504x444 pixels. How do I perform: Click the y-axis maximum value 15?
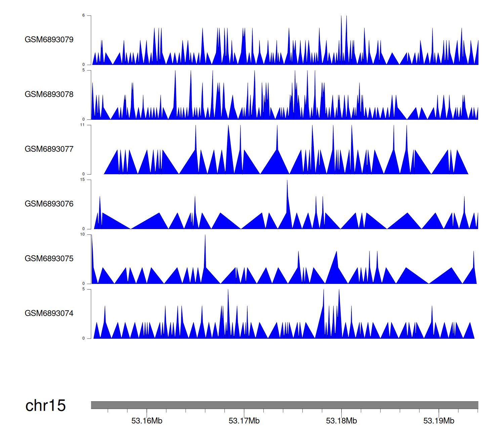pyautogui.click(x=83, y=180)
